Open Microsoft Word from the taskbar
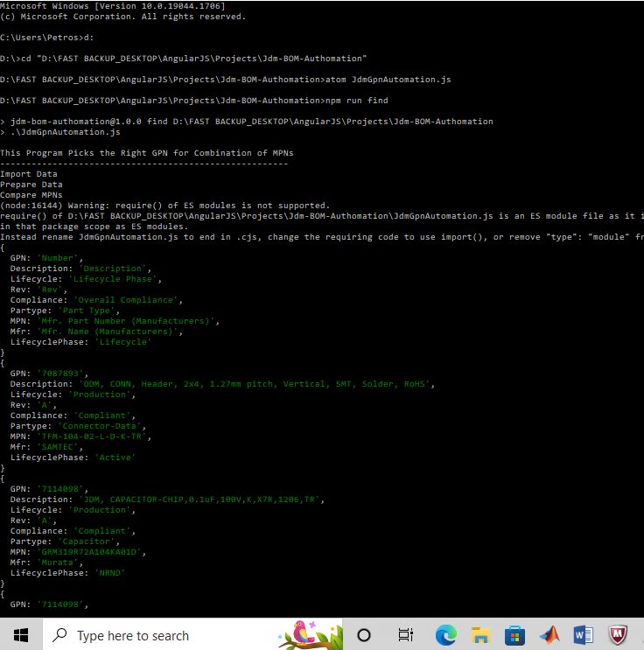The height and width of the screenshot is (650, 644). (x=583, y=634)
